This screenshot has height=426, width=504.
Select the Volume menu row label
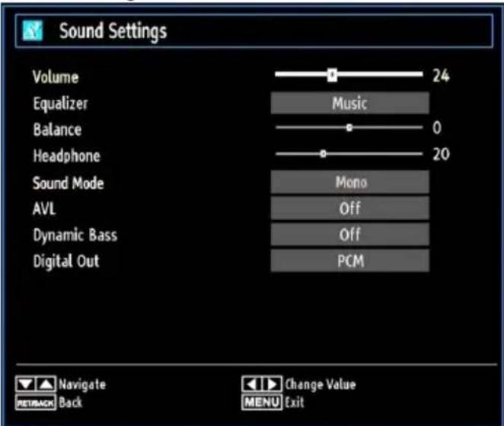(56, 77)
